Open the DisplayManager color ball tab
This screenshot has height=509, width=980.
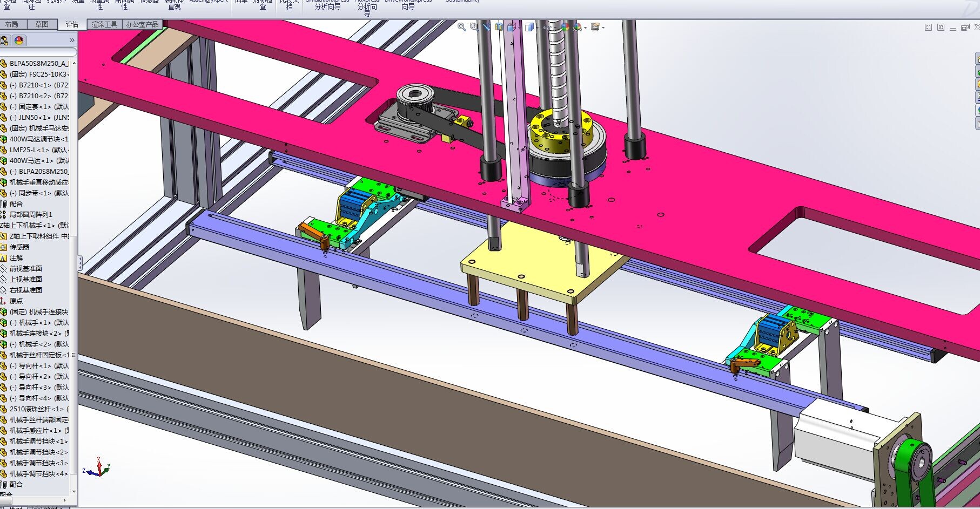point(19,40)
